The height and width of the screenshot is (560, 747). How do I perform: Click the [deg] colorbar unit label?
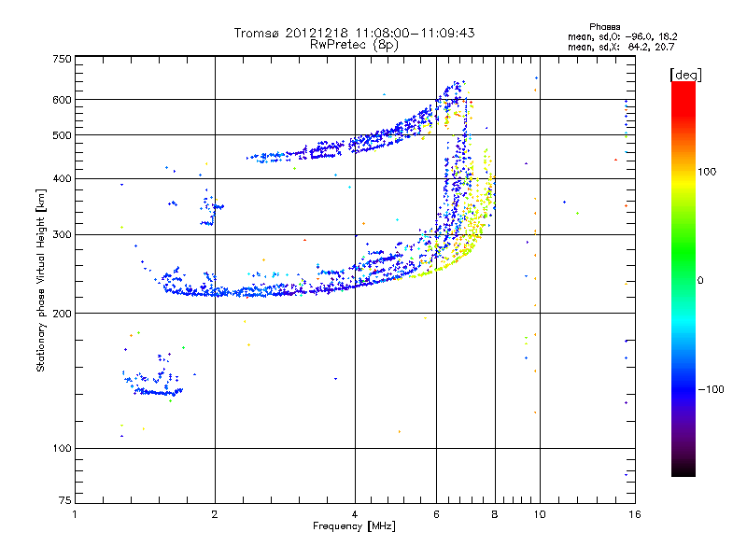(x=685, y=75)
